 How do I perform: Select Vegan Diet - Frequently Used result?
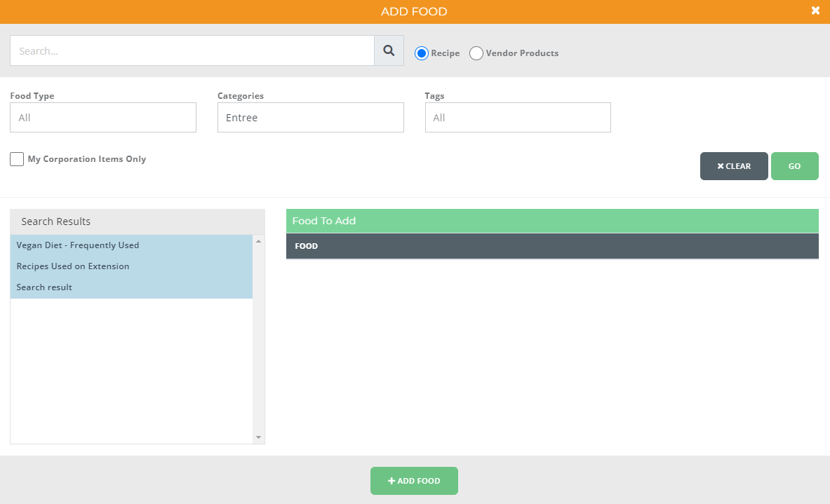point(77,245)
